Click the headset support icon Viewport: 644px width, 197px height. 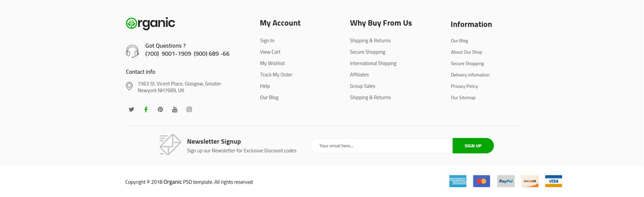click(x=132, y=51)
